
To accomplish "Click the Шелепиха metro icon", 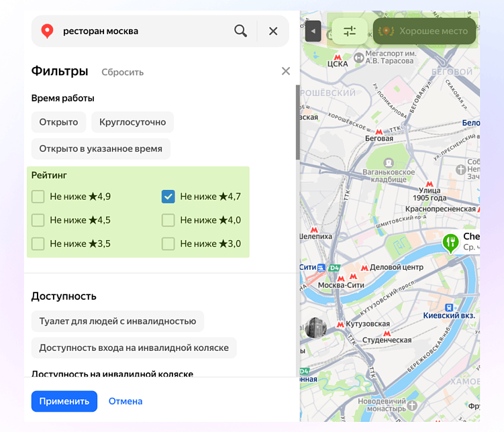I will 314,230.
